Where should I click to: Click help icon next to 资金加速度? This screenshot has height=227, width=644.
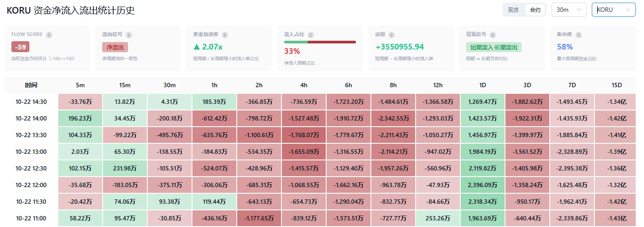point(225,35)
